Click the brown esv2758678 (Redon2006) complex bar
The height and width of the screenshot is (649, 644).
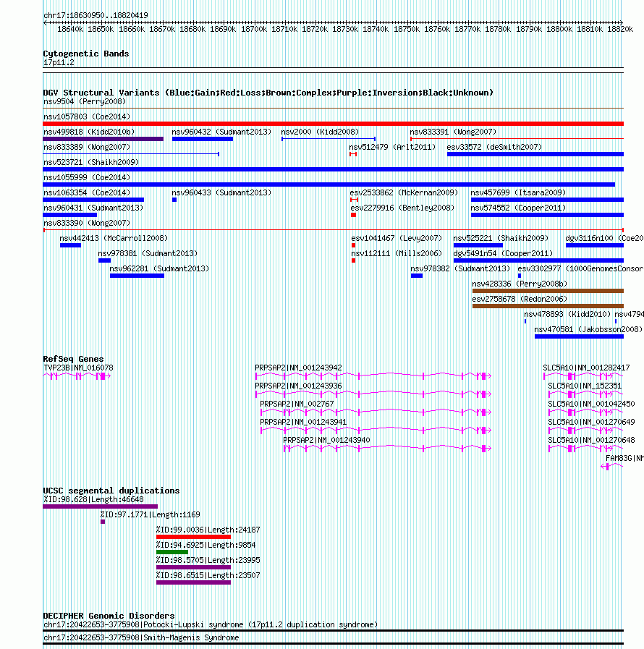(x=548, y=306)
